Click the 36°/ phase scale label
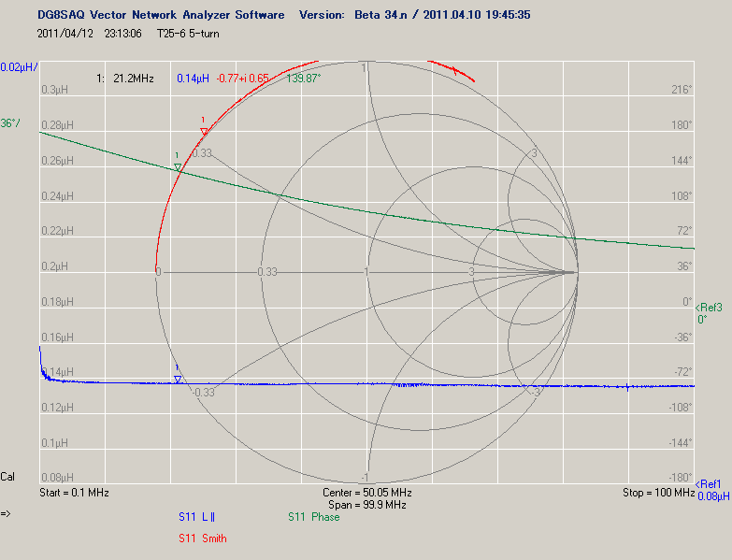Viewport: 732px width, 560px height. pos(10,123)
